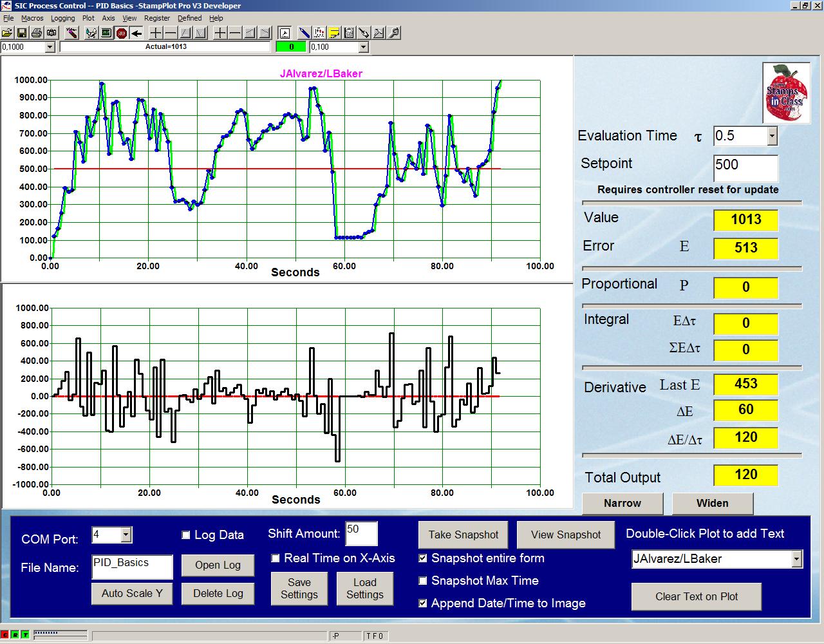Enable Snapshot Max Time checkbox
Image resolution: width=824 pixels, height=644 pixels.
click(423, 581)
